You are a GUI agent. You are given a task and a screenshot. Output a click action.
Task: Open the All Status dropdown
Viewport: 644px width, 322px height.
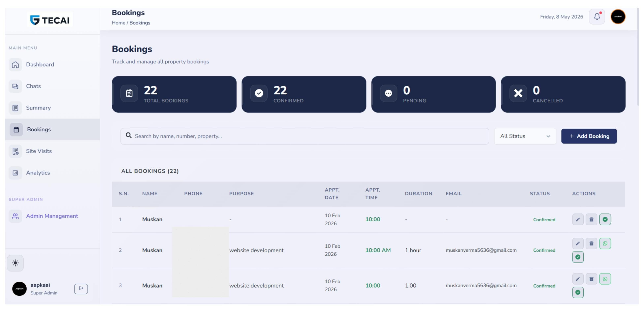point(525,136)
